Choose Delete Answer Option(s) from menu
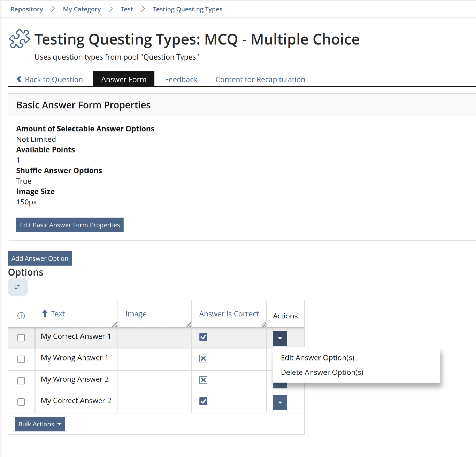 pyautogui.click(x=322, y=372)
